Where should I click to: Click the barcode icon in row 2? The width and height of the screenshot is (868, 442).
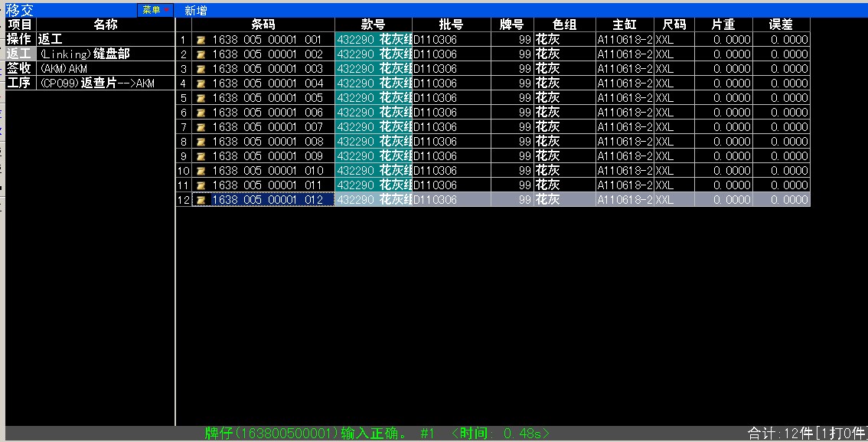click(201, 54)
